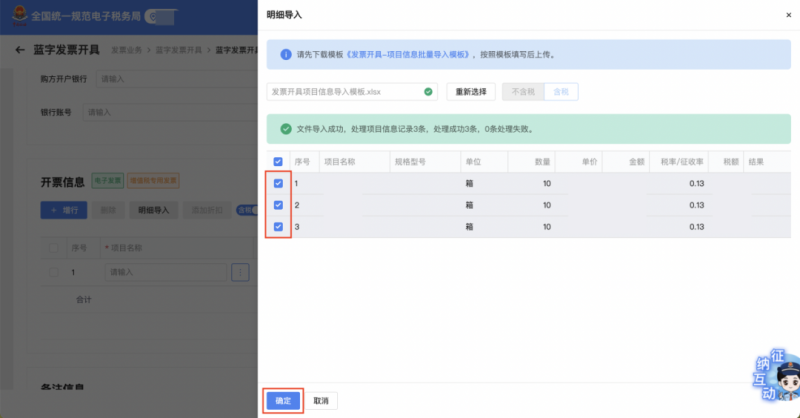The image size is (800, 418).
Task: Toggle the select-all checkbox in table header
Action: pos(278,161)
